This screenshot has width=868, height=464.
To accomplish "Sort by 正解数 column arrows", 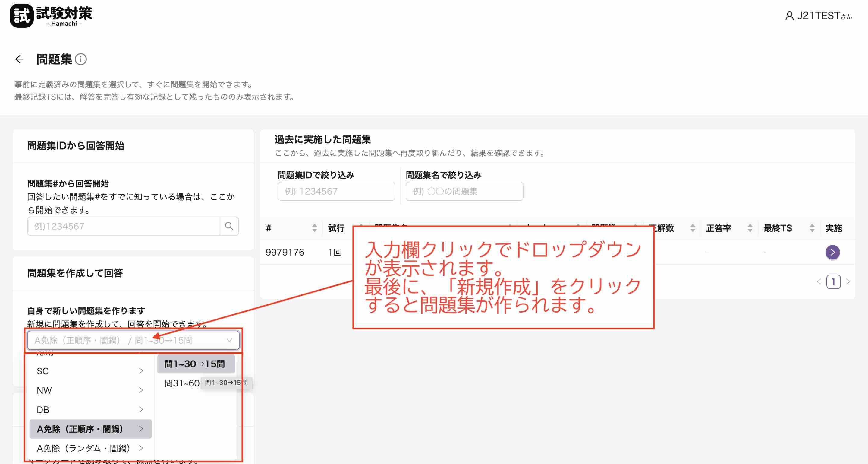I will [x=693, y=228].
